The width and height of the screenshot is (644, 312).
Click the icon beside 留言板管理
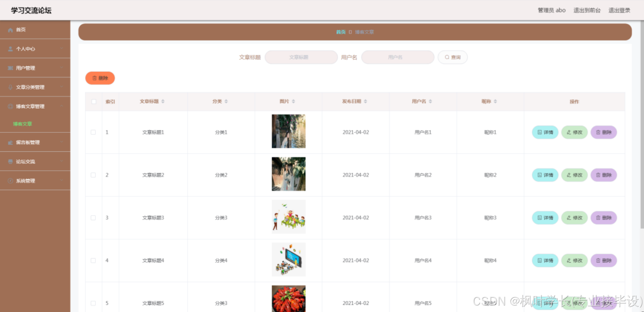point(10,143)
